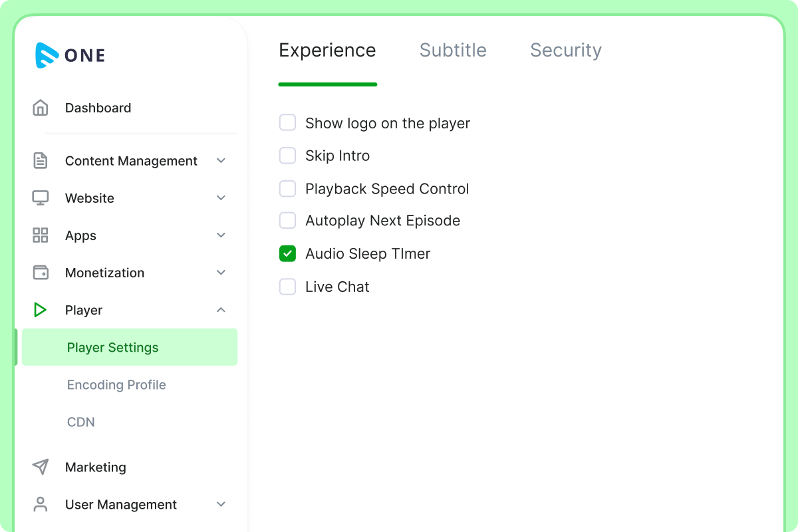Screen dimensions: 798x532
Task: Click the Apps grid icon
Action: pos(41,235)
